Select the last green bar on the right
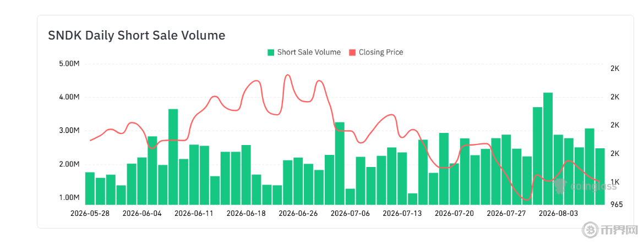Viewport: 644px width, 245px height. click(x=599, y=176)
